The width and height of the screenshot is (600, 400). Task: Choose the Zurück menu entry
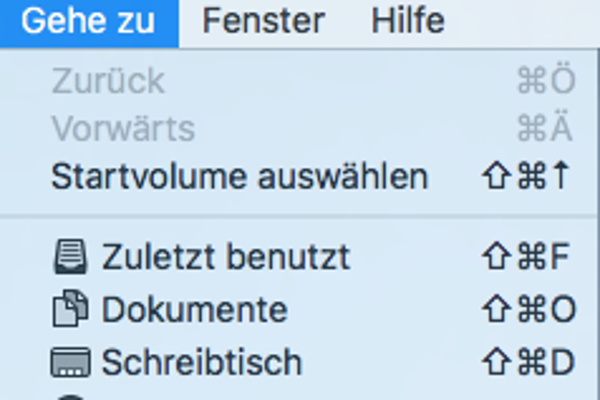pyautogui.click(x=108, y=82)
